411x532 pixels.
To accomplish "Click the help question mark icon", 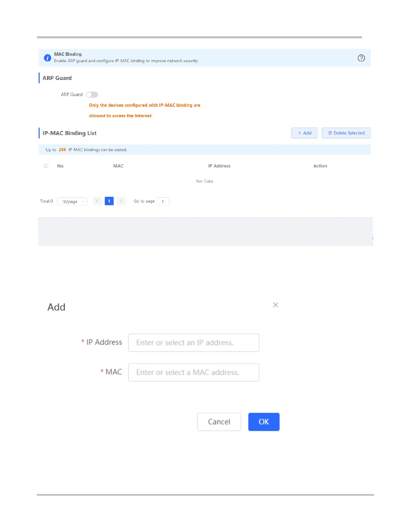I will 361,58.
